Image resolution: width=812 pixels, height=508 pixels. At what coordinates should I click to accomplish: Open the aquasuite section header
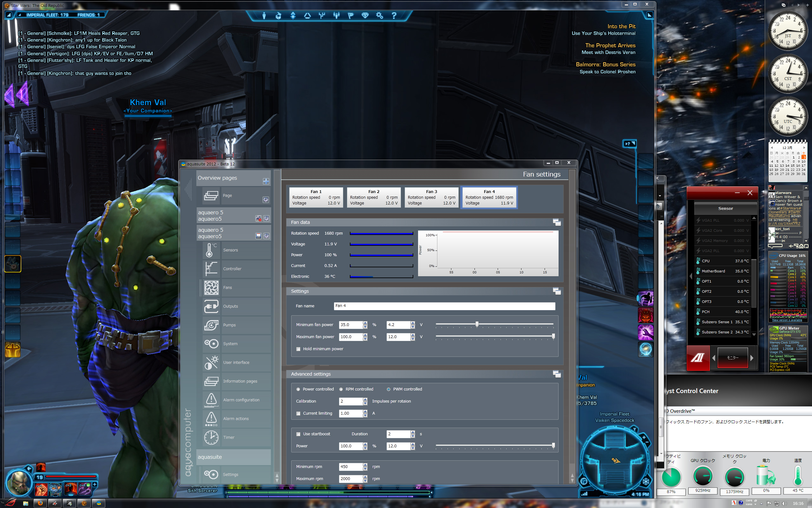tap(233, 457)
